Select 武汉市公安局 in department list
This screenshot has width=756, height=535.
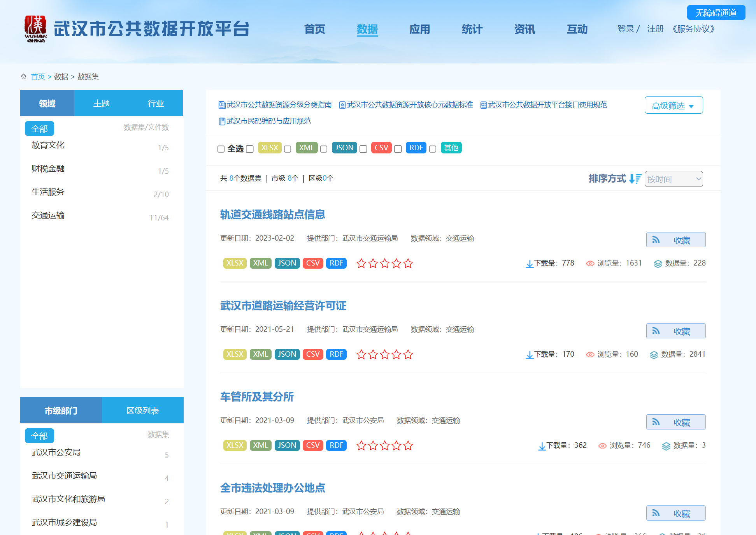[56, 452]
